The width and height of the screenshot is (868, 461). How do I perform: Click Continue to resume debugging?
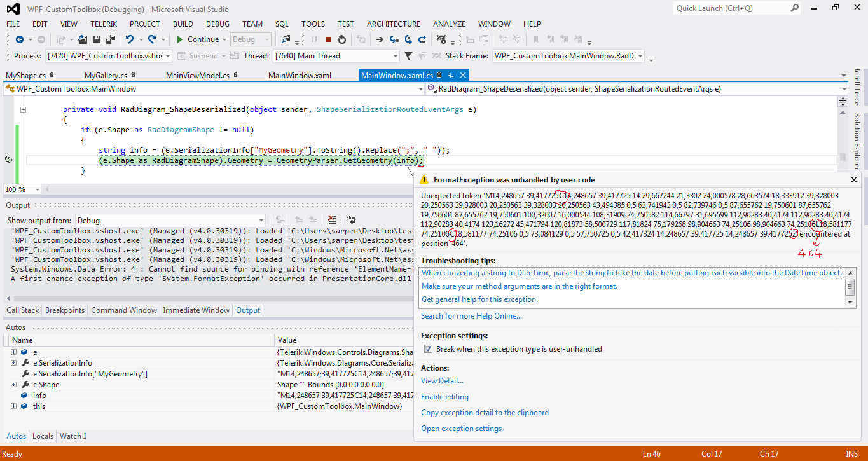[198, 39]
